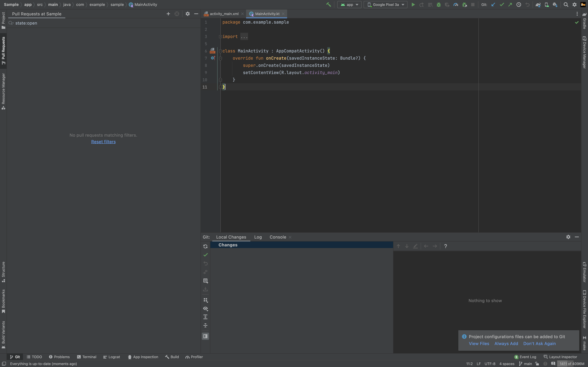
Task: Open Google Pixel 3a device dropdown
Action: point(385,5)
